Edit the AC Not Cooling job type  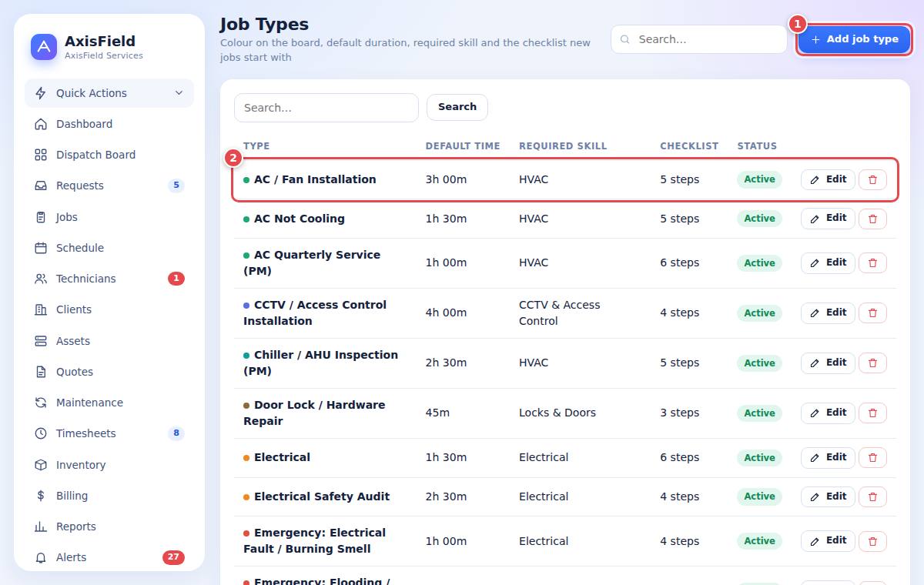click(x=828, y=219)
